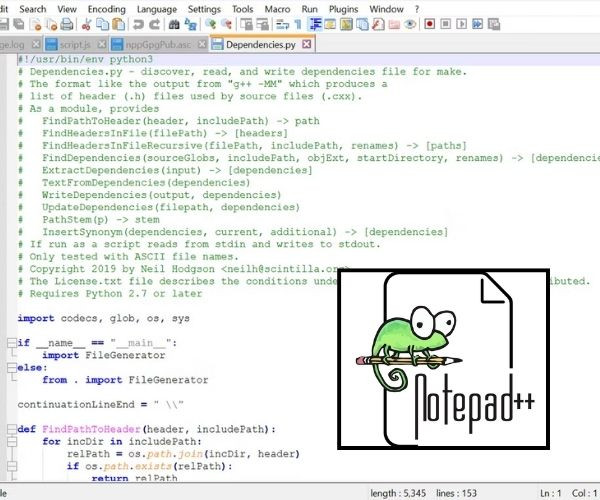Collapse the 'else:' fold block
This screenshot has height=500, width=600.
click(x=12, y=368)
